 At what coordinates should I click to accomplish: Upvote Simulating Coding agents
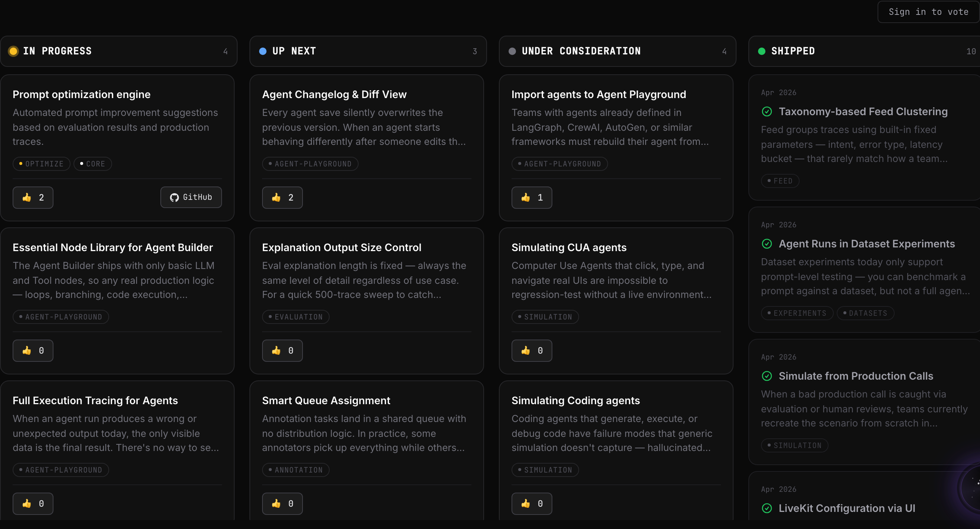(532, 503)
